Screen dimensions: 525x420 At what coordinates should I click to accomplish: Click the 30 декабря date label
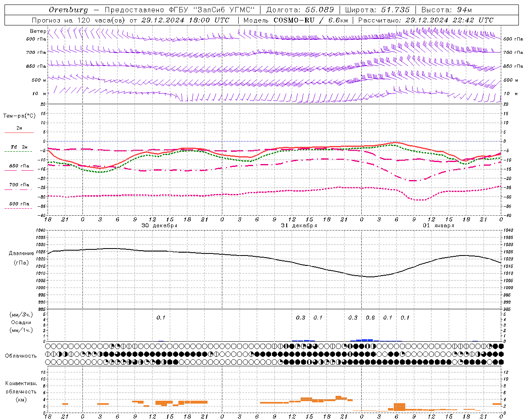[x=159, y=226]
